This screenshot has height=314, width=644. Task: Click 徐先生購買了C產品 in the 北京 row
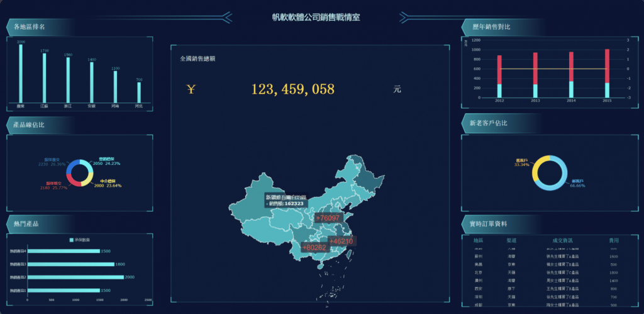pos(562,272)
